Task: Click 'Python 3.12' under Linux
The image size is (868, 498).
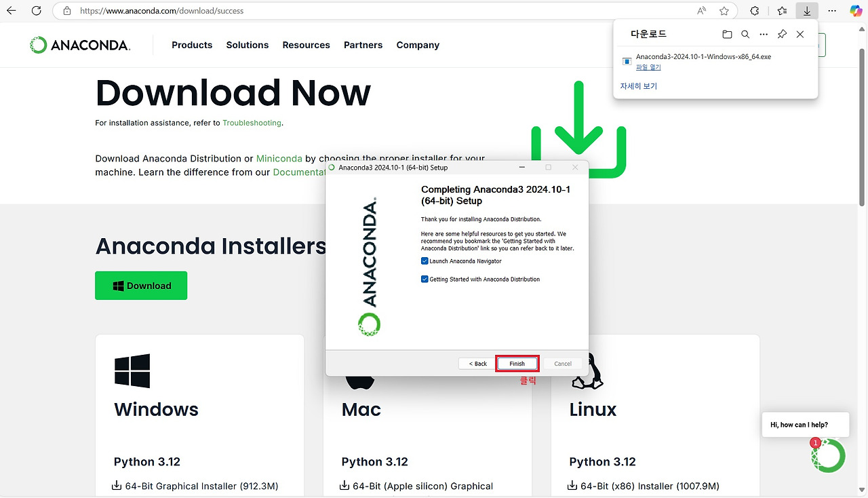Action: coord(603,462)
